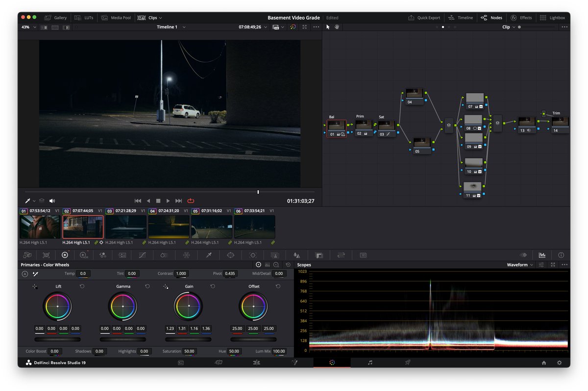Open the Camera Raw palette
Image resolution: width=588 pixels, height=391 pixels.
point(27,255)
